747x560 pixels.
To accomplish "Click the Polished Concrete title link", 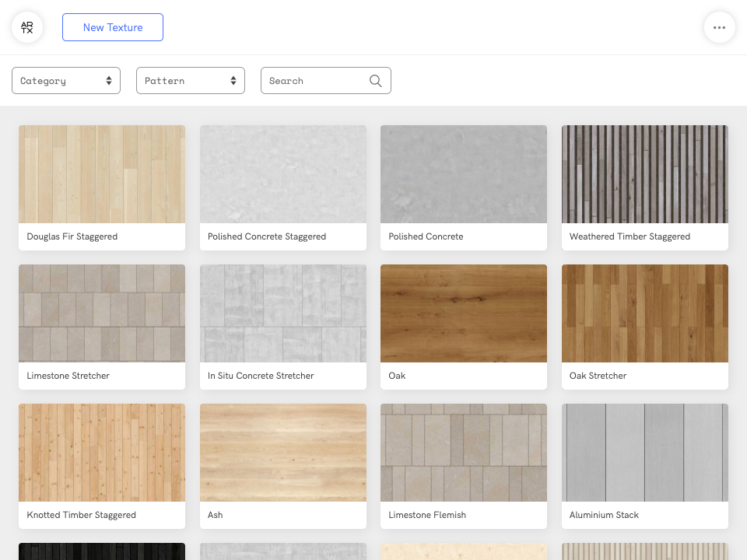I will 426,236.
